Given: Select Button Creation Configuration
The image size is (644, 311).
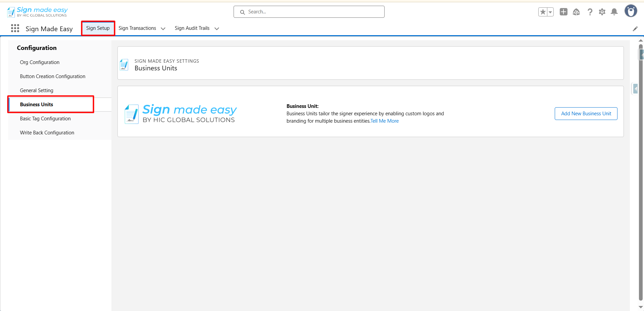Looking at the screenshot, I should tap(53, 76).
